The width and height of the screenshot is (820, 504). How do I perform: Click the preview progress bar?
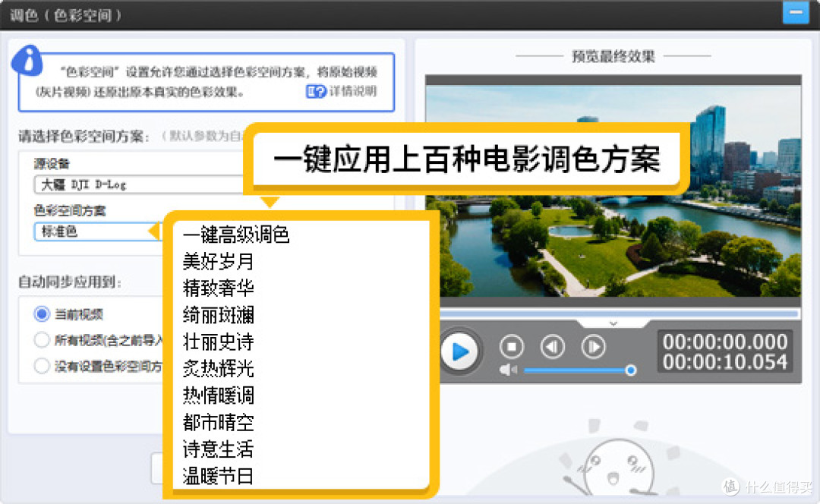[x=620, y=313]
